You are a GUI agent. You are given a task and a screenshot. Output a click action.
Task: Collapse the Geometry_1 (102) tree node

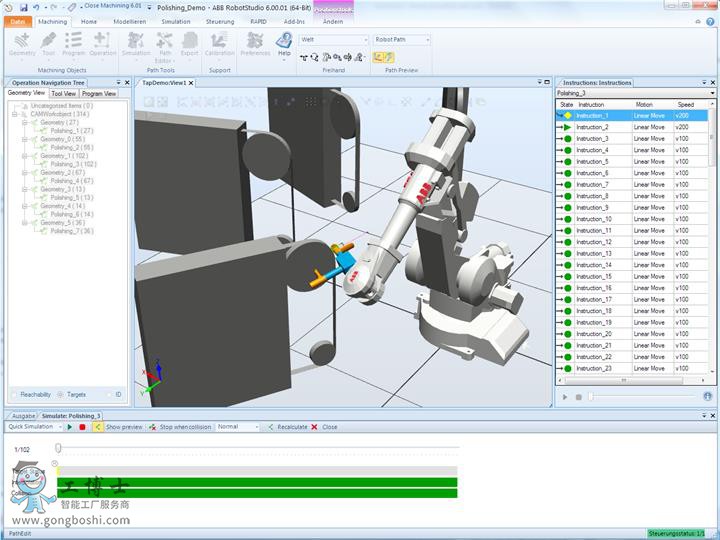[x=25, y=156]
